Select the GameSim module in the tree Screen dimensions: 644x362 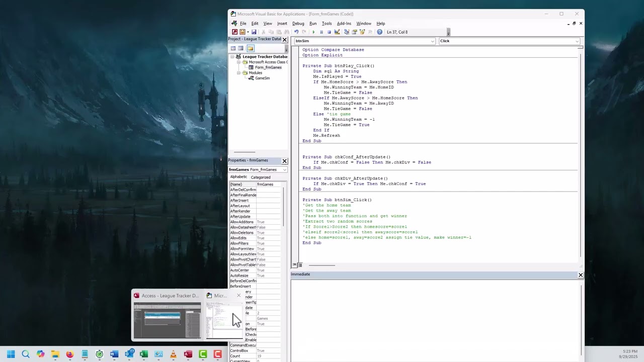pyautogui.click(x=262, y=78)
